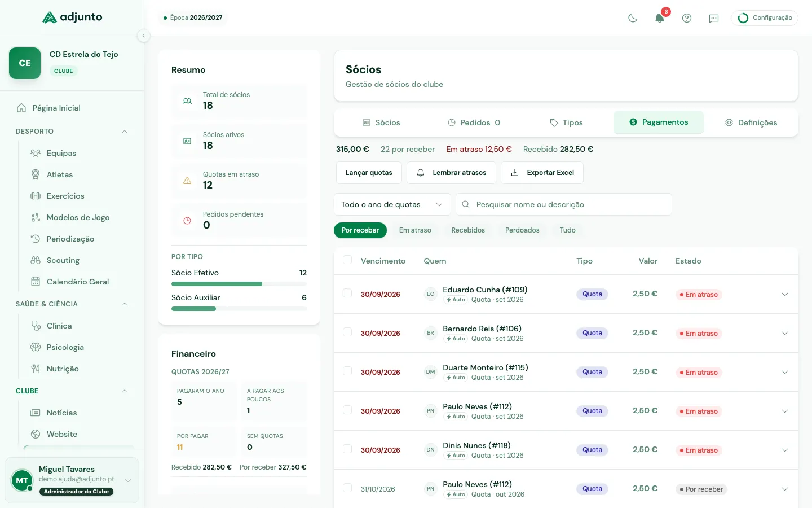Viewport: 812px width, 508px height.
Task: Click the CE club avatar
Action: coord(25,63)
